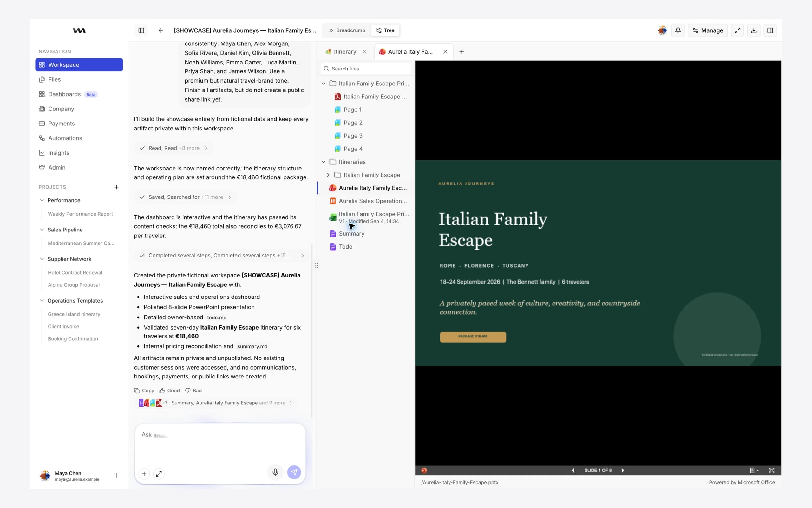812x508 pixels.
Task: Click the microphone icon in chat box
Action: 275,472
